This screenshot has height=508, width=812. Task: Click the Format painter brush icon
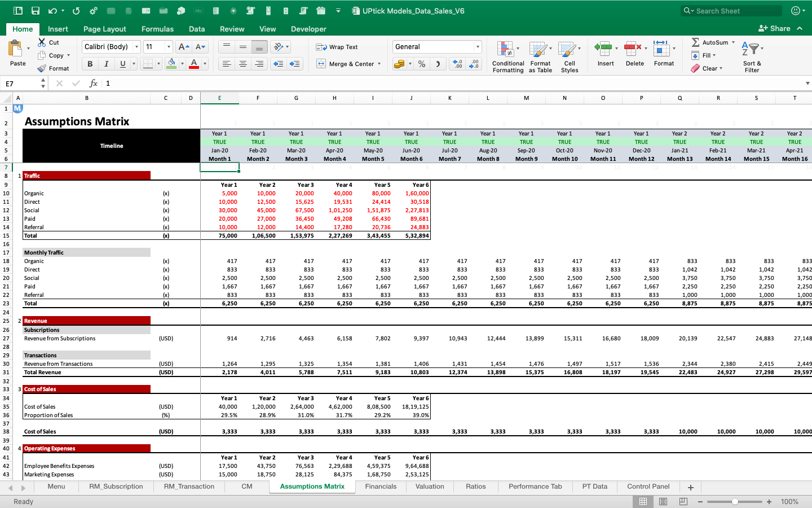pyautogui.click(x=42, y=68)
